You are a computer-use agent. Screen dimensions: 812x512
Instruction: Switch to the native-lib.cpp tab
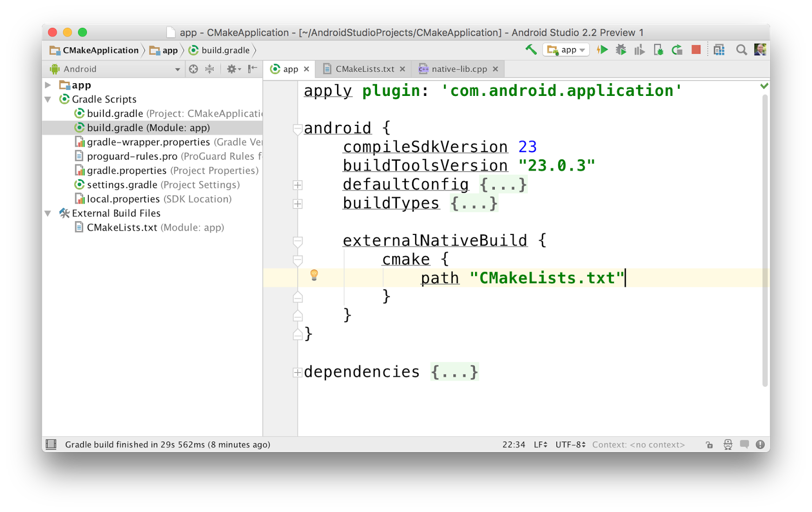pos(457,69)
